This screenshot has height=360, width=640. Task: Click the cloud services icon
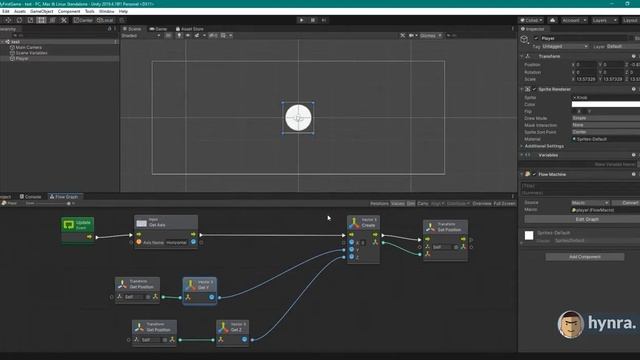tap(552, 20)
